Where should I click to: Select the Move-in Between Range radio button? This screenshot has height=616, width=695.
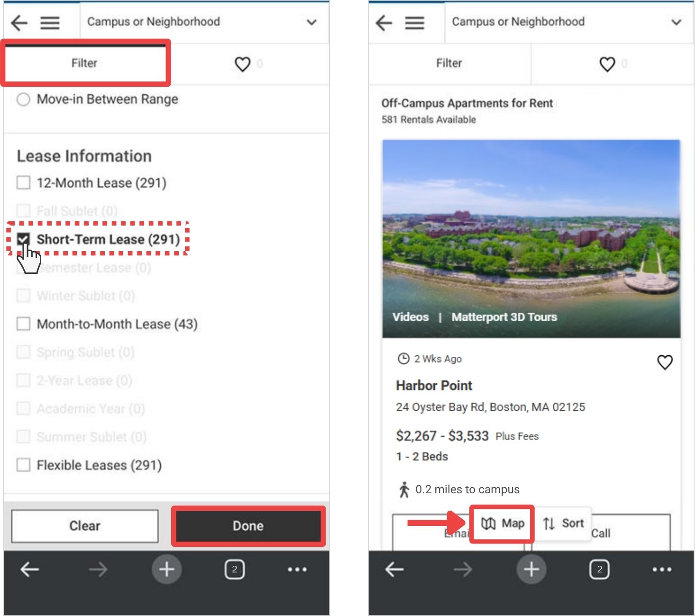point(23,100)
